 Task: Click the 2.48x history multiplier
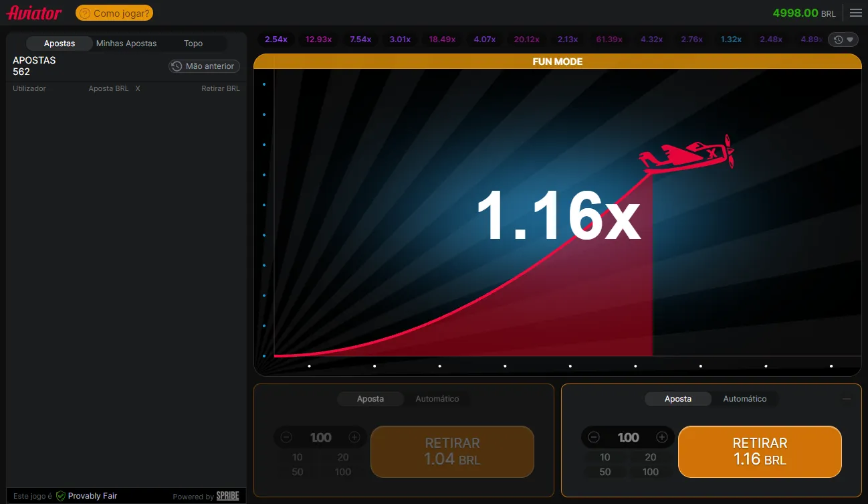[x=771, y=39]
